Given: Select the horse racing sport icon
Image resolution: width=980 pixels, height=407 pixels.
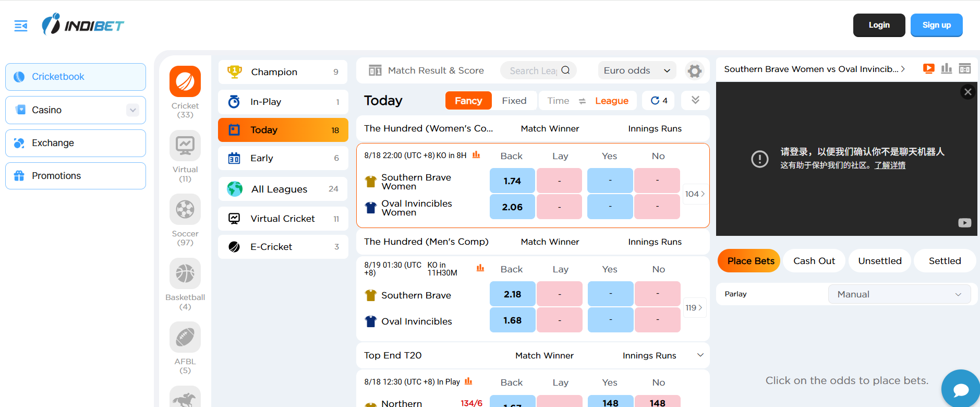Looking at the screenshot, I should (x=185, y=398).
